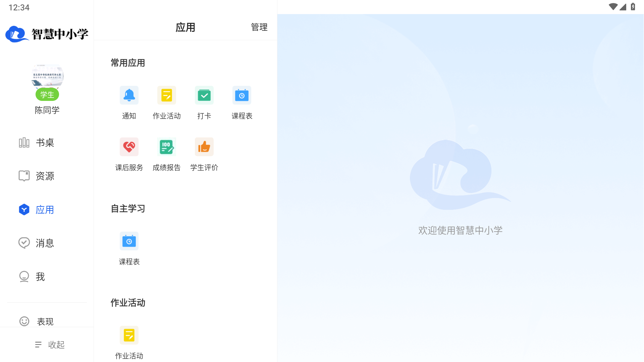Collapse the sidebar using 收起
644x362 pixels.
(x=50, y=345)
